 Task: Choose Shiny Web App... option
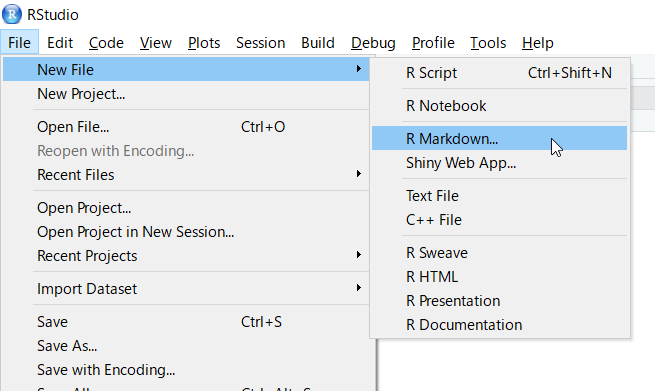500,162
